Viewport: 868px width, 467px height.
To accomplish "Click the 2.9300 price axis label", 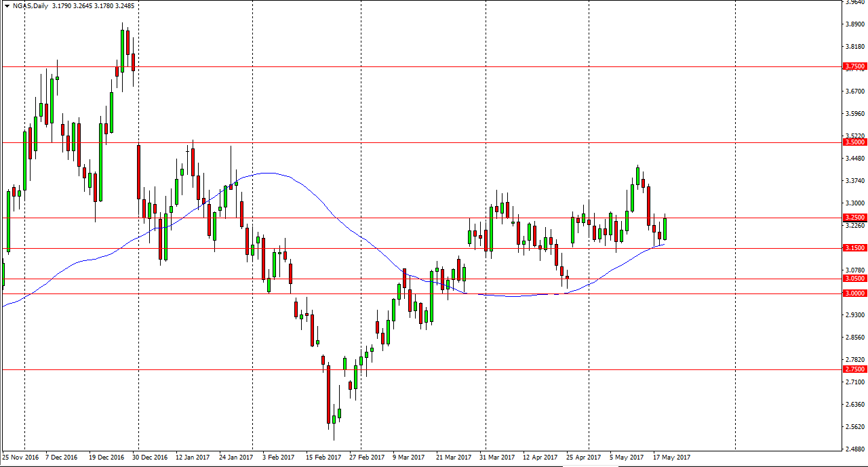I will [x=854, y=315].
